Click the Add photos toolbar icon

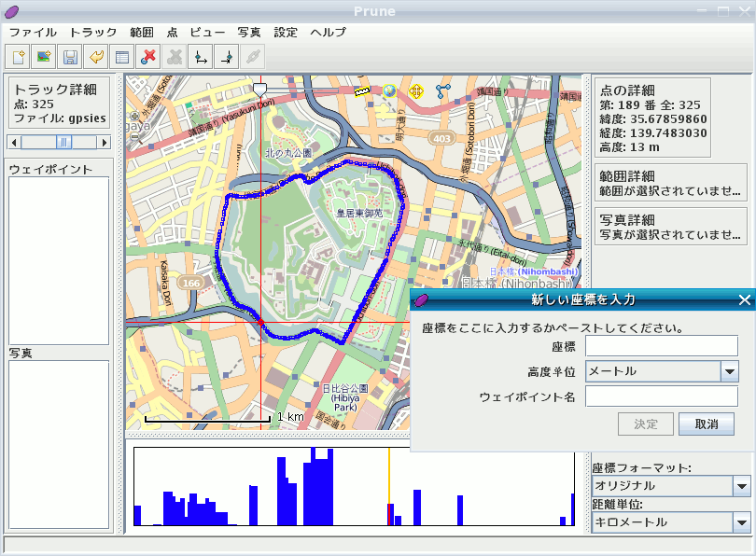44,57
